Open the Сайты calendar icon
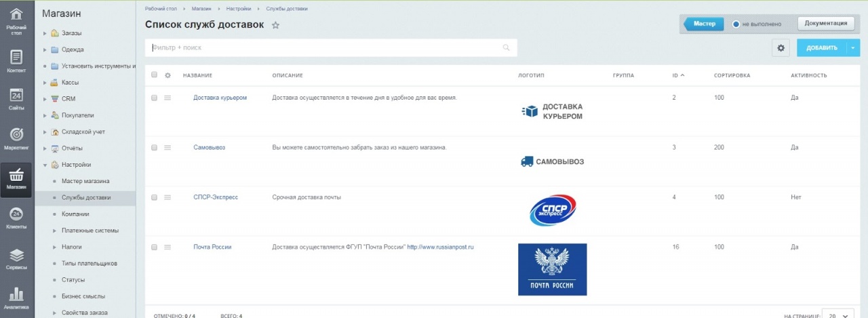The height and width of the screenshot is (318, 868). 17,100
